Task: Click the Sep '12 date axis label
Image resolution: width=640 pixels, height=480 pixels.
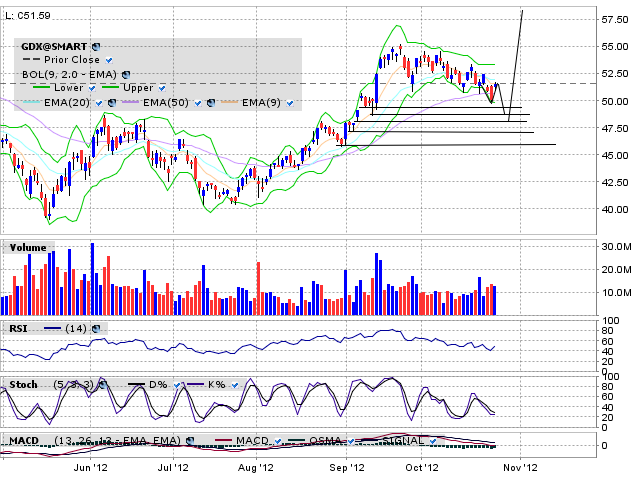Action: click(345, 466)
